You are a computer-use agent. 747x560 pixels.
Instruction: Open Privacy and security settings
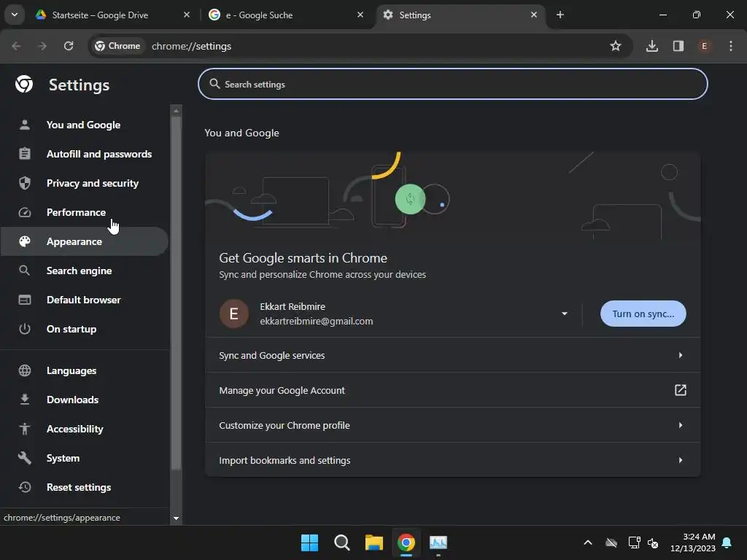(x=84, y=183)
